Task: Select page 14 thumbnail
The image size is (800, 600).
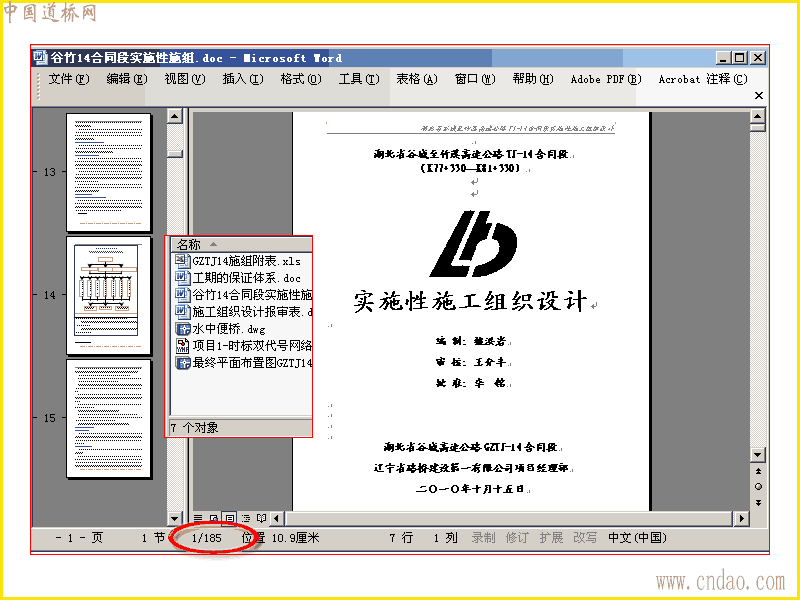Action: coord(109,295)
